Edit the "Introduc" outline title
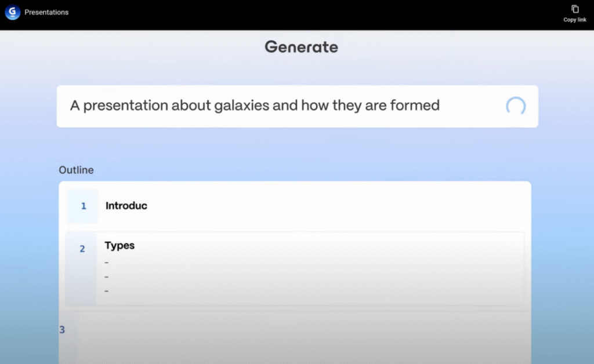 coord(126,206)
